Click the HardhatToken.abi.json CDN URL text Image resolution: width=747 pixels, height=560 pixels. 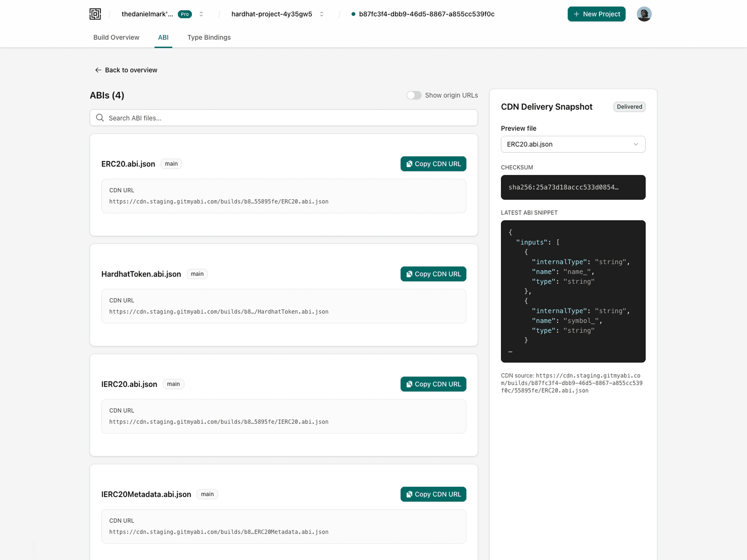tap(219, 311)
